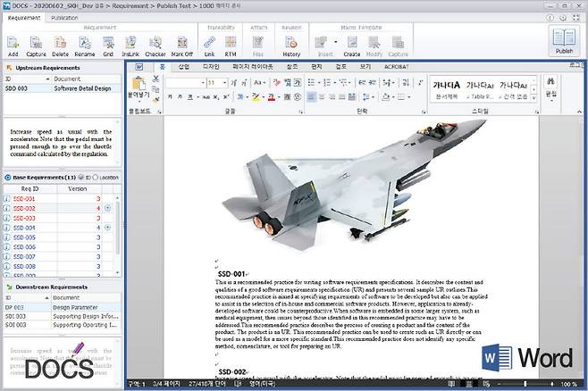
Task: Select the SDI 003 downstream row
Action: 62,316
